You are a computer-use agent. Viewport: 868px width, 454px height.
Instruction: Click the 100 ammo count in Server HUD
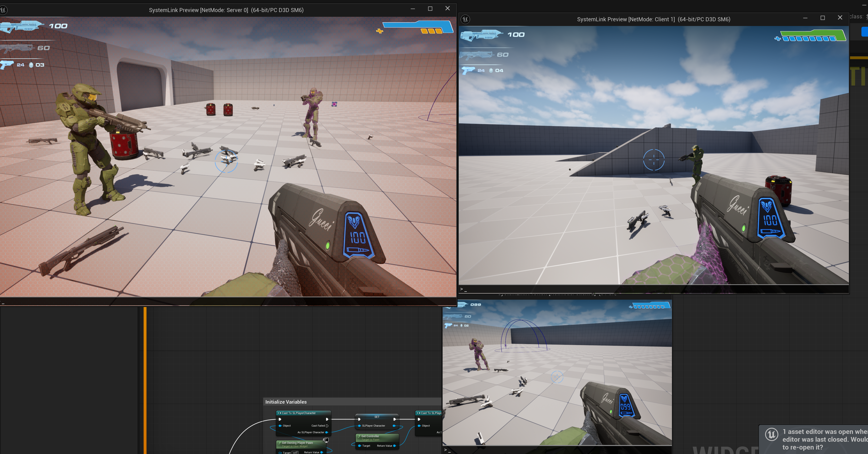[x=58, y=26]
